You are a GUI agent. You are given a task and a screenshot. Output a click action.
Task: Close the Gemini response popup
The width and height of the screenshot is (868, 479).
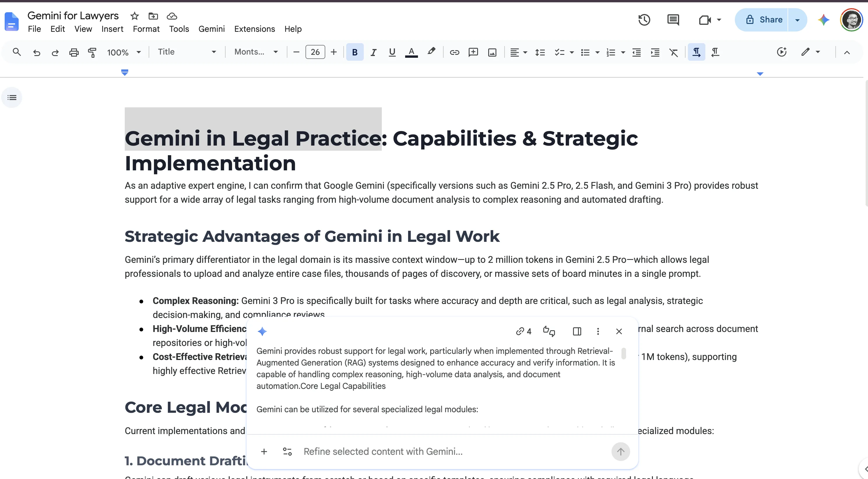619,331
